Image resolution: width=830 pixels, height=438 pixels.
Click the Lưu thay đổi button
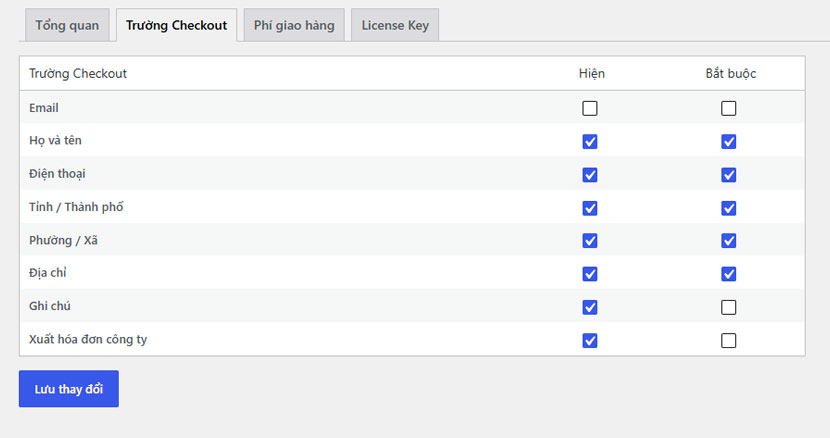coord(69,389)
